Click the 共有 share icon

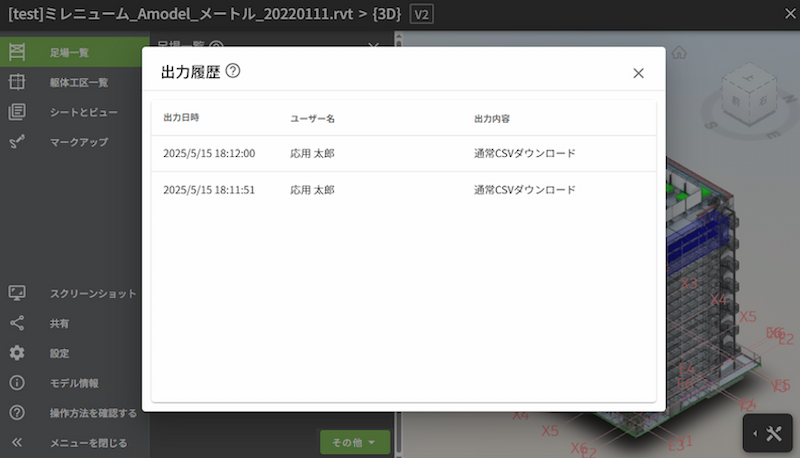pos(17,323)
